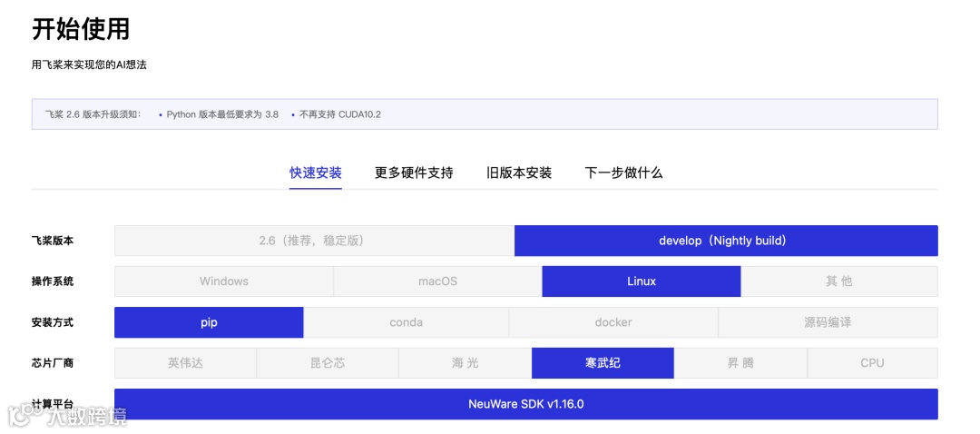Click the 飞桨 2.6 版本升级须知 notice label
The width and height of the screenshot is (980, 434).
93,114
